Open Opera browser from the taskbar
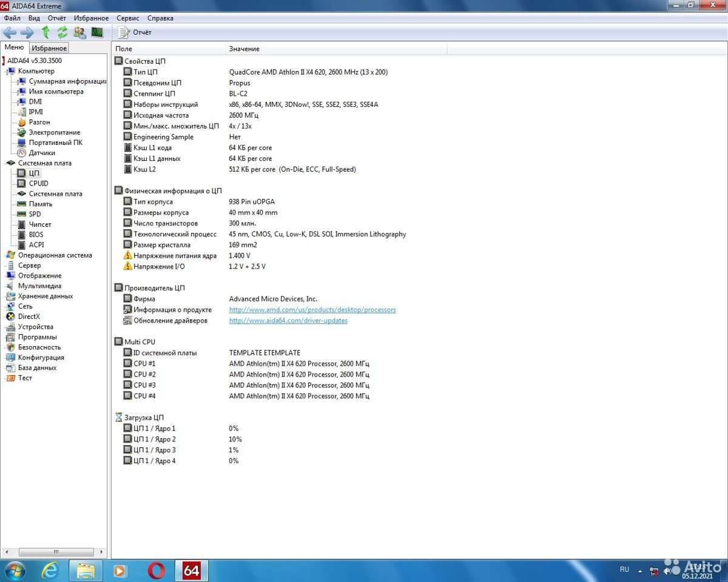Screen dimensions: 728x582 pyautogui.click(x=157, y=570)
